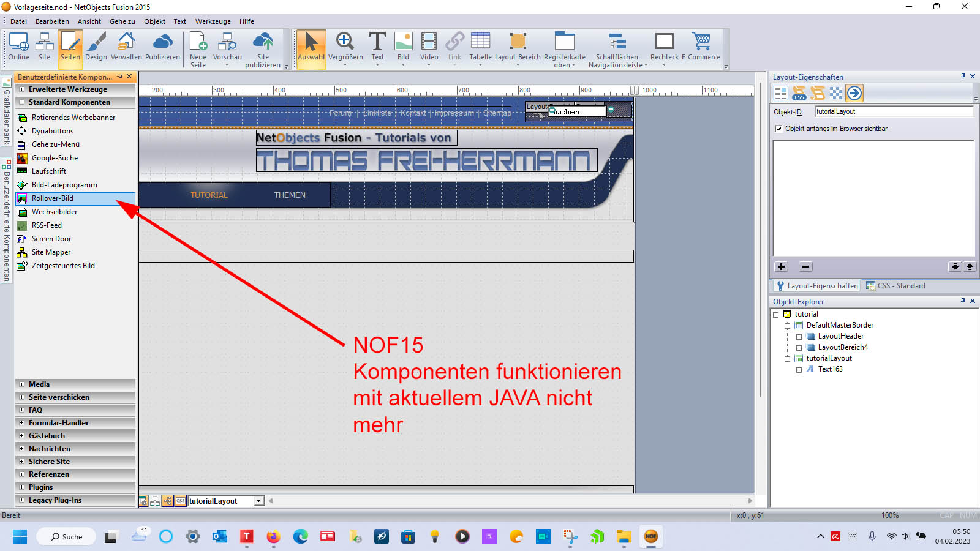Pin the Objekt-Explorer panel

coord(963,301)
